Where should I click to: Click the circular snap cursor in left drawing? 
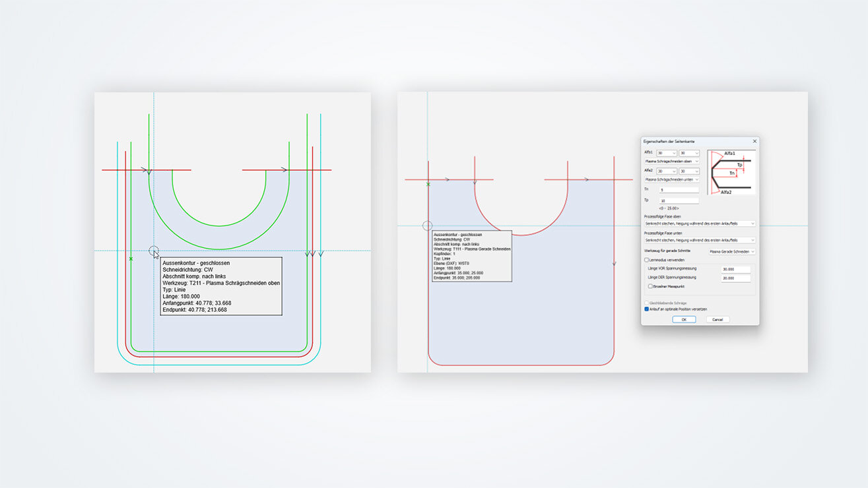tap(154, 251)
